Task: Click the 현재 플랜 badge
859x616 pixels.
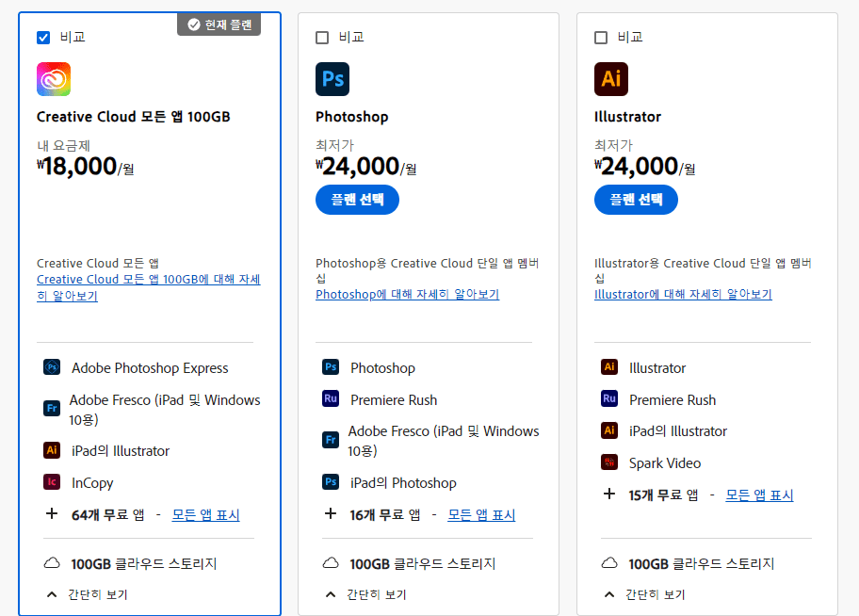Action: [x=219, y=24]
